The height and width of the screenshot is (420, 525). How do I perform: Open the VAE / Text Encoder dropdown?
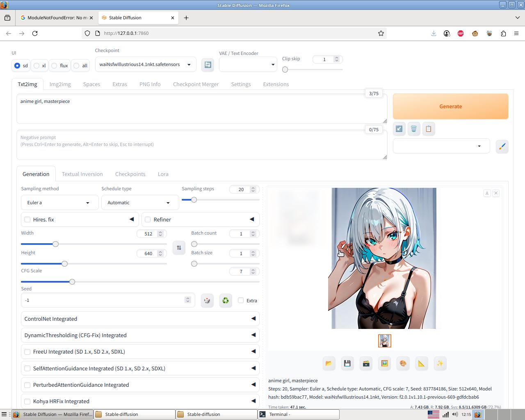coord(248,65)
